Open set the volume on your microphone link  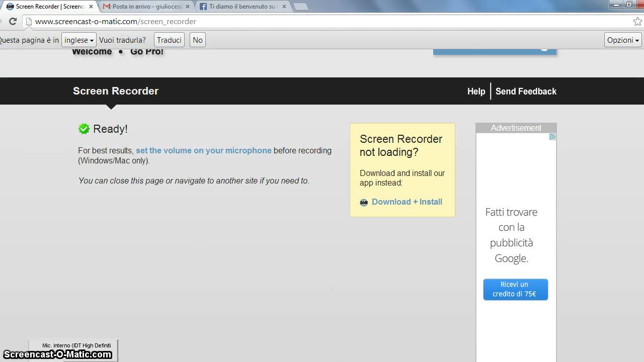(x=204, y=150)
